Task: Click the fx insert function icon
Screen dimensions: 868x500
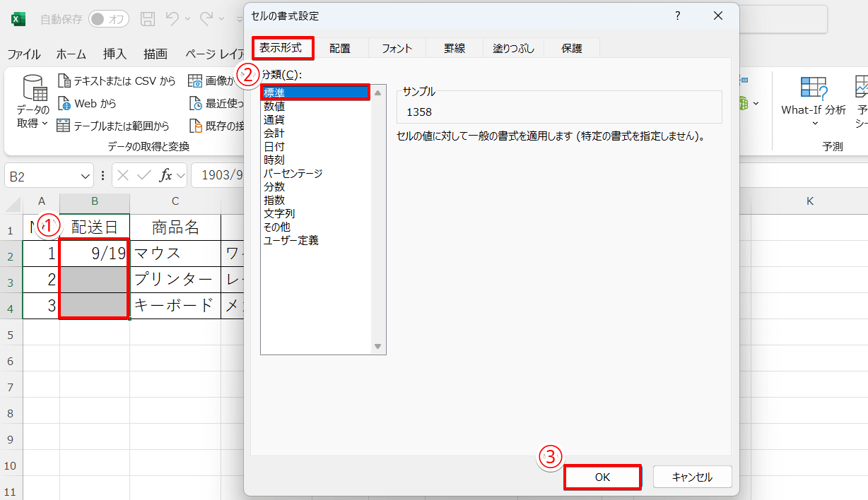Action: (166, 176)
